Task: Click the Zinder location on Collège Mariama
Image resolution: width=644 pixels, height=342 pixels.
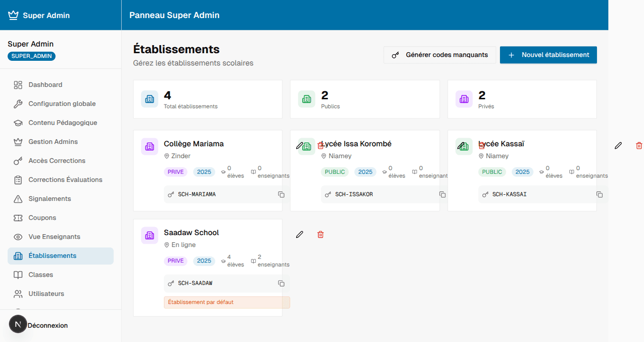Action: pyautogui.click(x=177, y=156)
